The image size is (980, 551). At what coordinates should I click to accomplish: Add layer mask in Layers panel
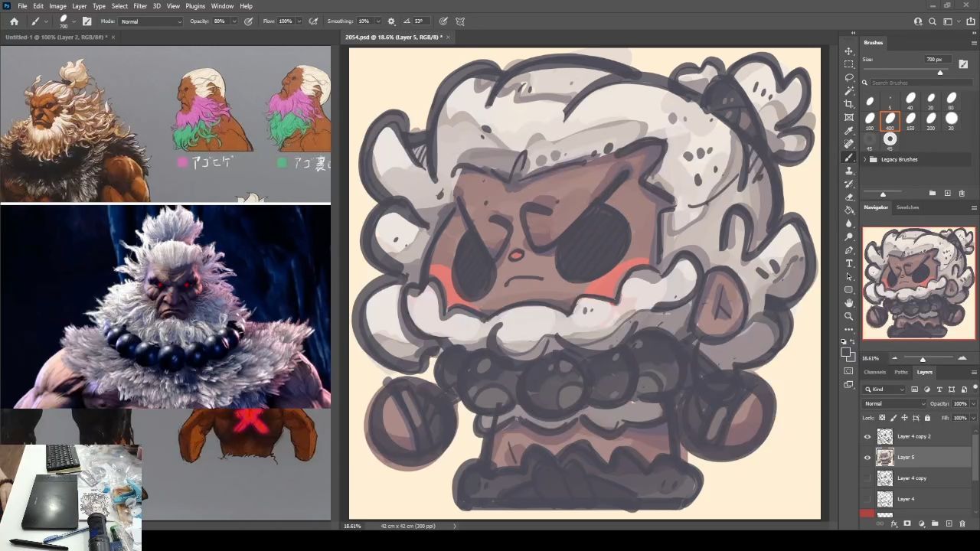[907, 523]
